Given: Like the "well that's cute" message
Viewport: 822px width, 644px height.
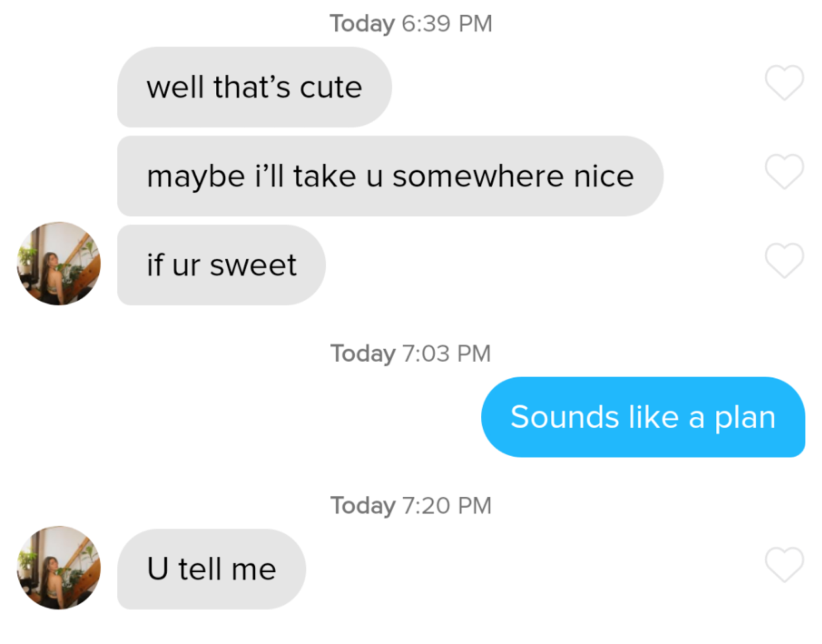Looking at the screenshot, I should pos(784,83).
